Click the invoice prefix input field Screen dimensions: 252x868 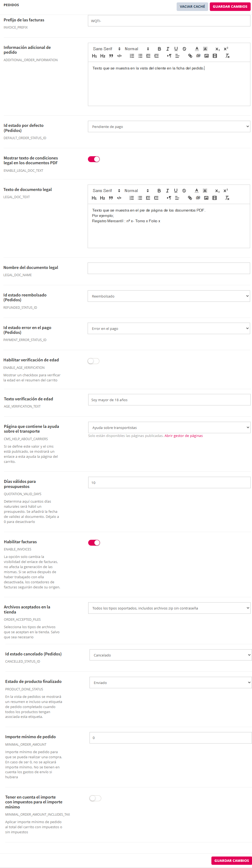pyautogui.click(x=169, y=21)
